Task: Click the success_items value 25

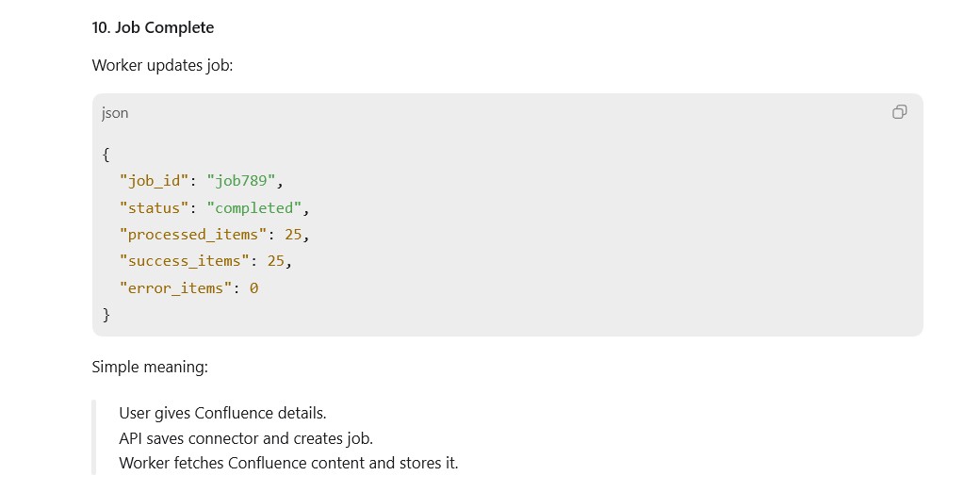Action: 275,261
